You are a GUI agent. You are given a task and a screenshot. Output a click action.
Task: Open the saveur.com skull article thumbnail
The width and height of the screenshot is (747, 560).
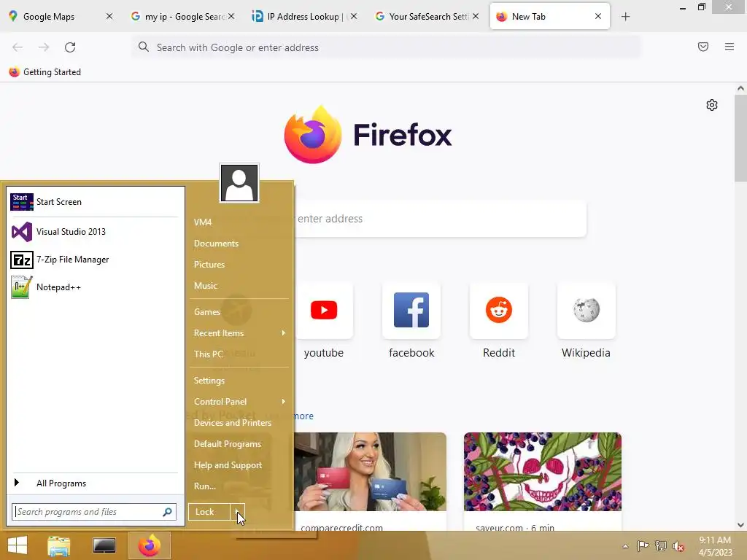(543, 472)
